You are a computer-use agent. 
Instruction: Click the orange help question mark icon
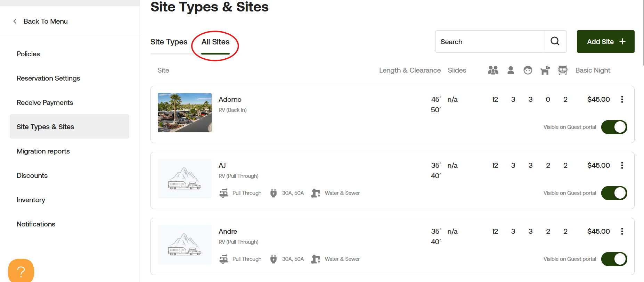(x=21, y=271)
